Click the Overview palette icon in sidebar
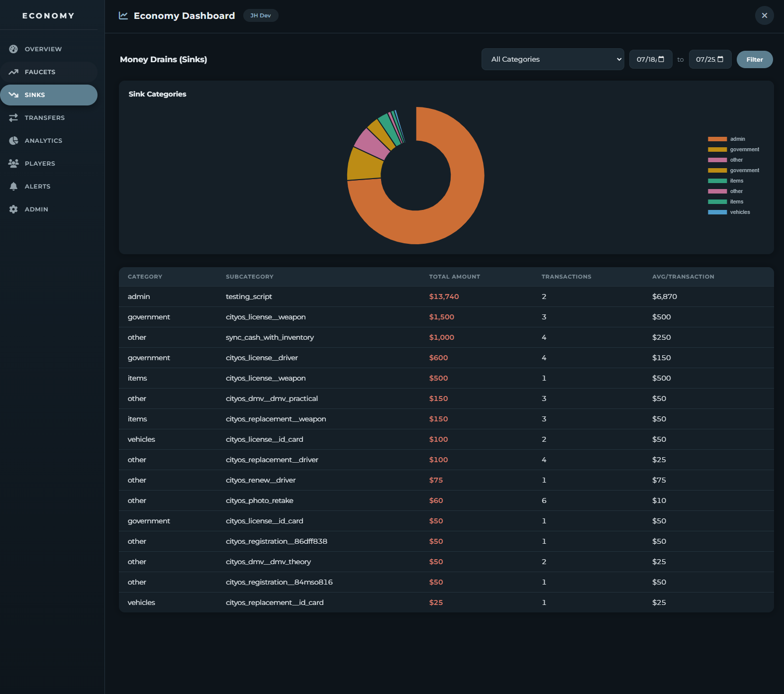784x694 pixels. [13, 49]
